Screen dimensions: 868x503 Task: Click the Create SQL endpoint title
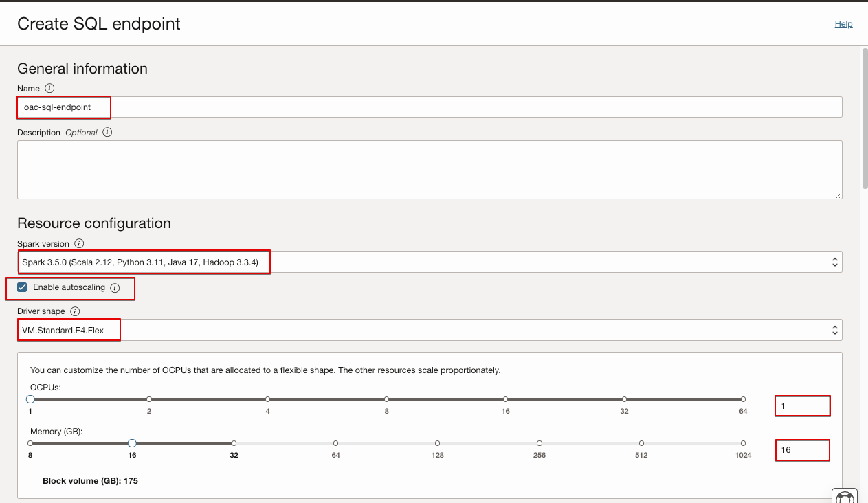click(99, 23)
